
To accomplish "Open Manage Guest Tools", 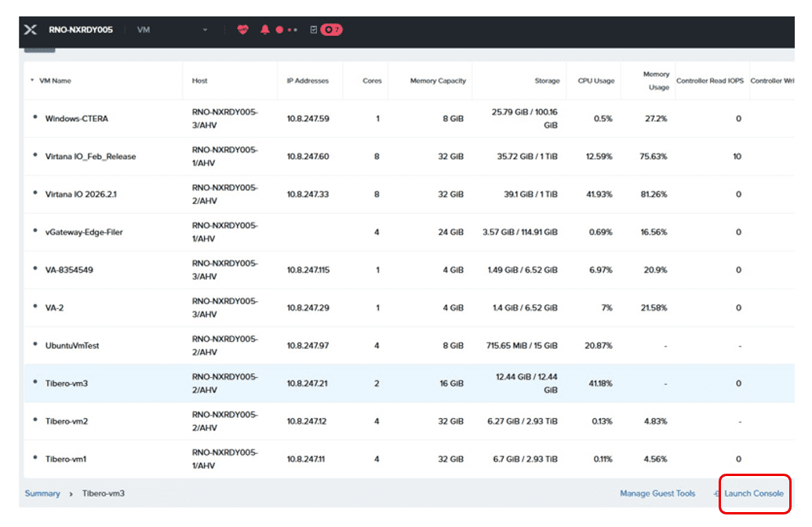I will tap(657, 493).
